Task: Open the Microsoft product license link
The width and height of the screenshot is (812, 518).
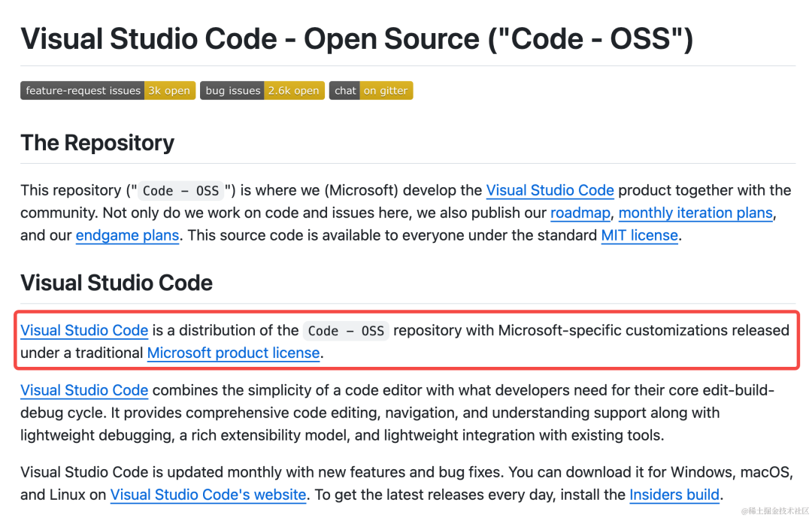Action: (234, 353)
